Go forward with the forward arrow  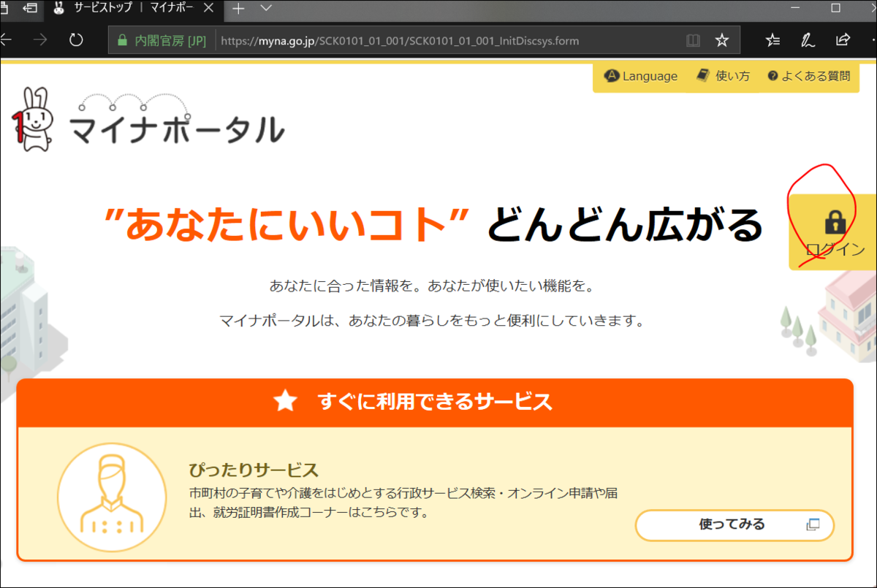[39, 40]
